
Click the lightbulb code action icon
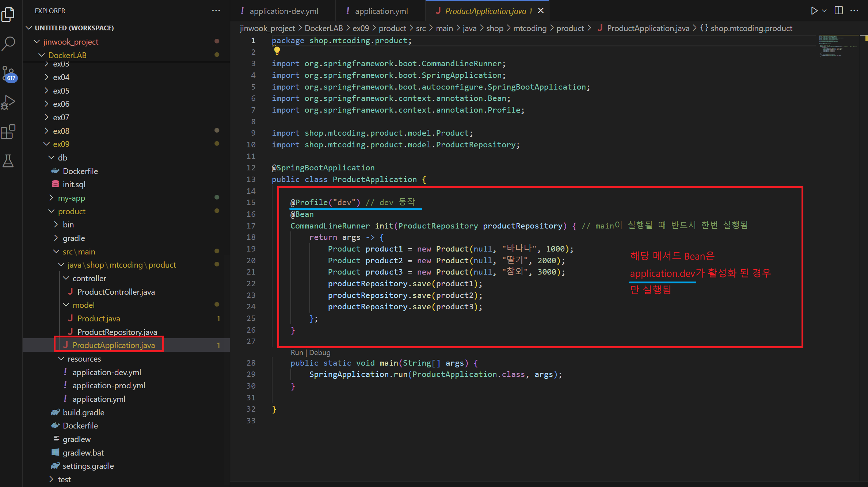(x=277, y=51)
